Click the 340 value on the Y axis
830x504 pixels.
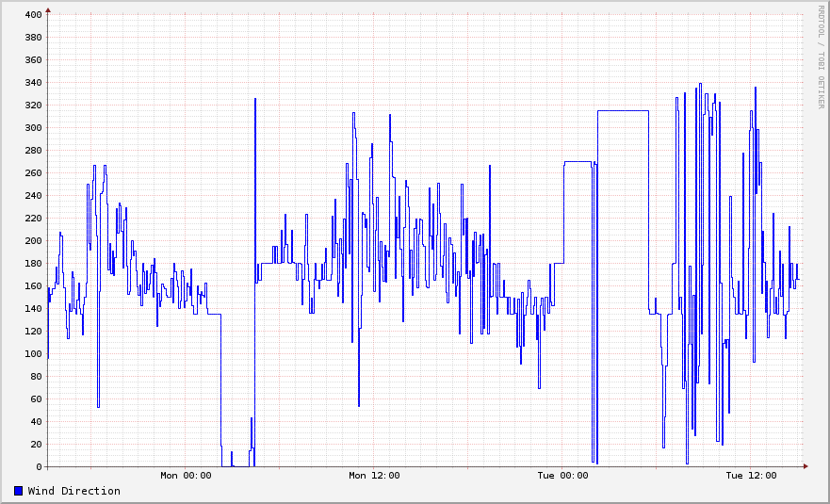(33, 83)
